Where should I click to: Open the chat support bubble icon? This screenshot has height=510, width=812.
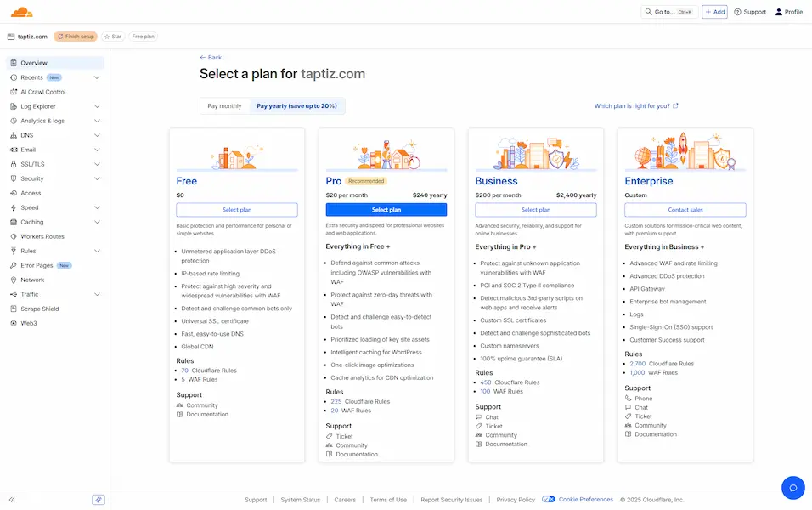tap(792, 487)
